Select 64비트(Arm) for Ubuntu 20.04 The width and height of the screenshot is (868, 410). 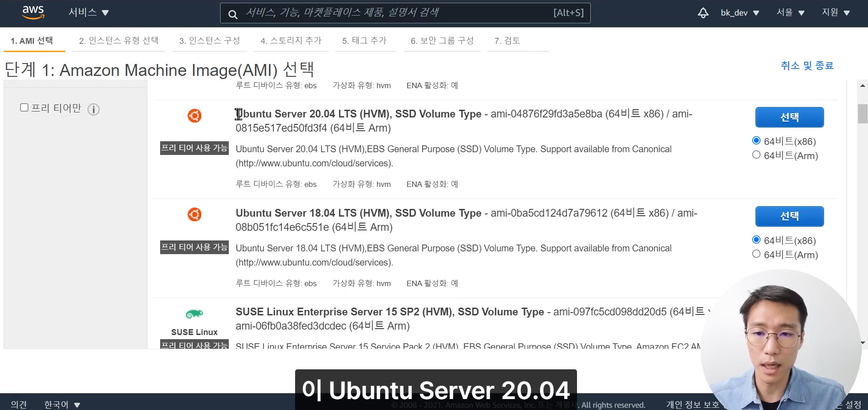756,155
